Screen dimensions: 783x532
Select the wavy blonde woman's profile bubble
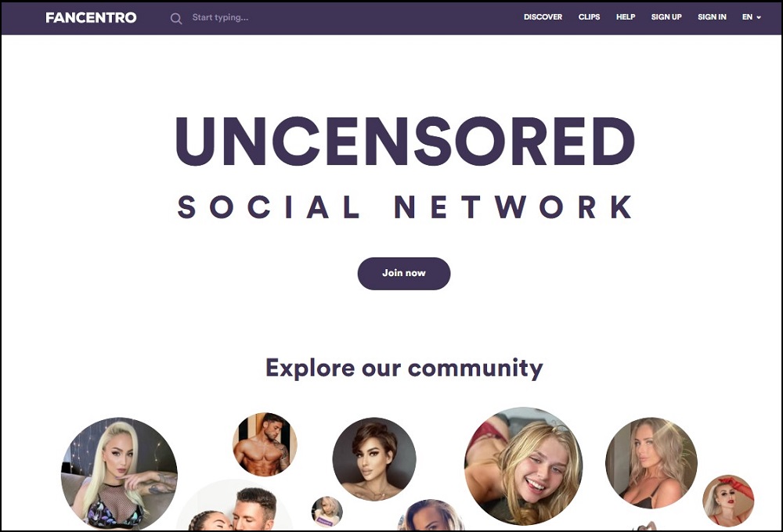[651, 463]
